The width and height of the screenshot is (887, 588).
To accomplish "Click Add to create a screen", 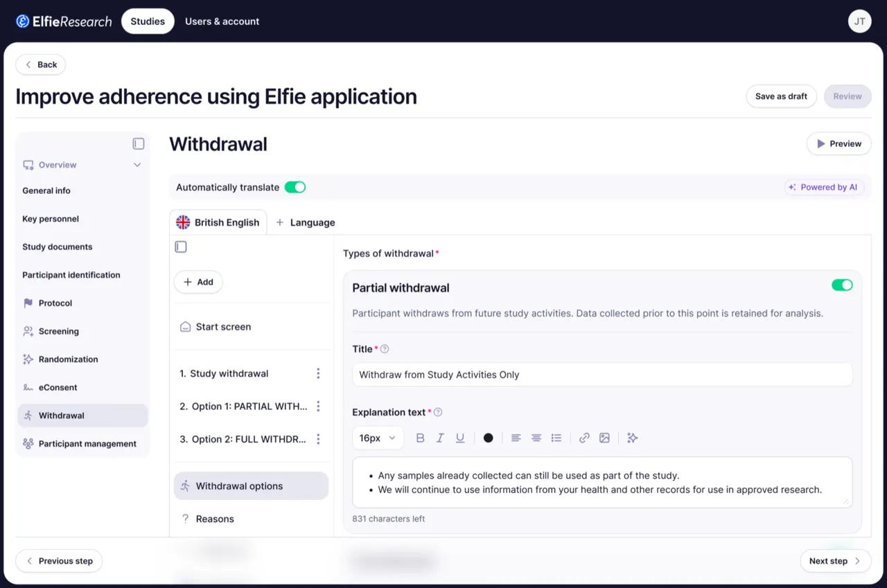I will 198,282.
